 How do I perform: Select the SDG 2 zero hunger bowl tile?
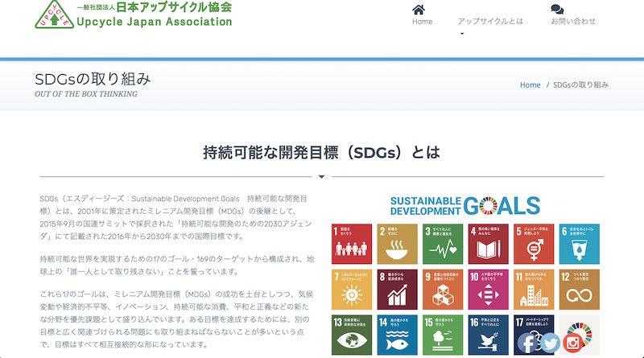398,244
